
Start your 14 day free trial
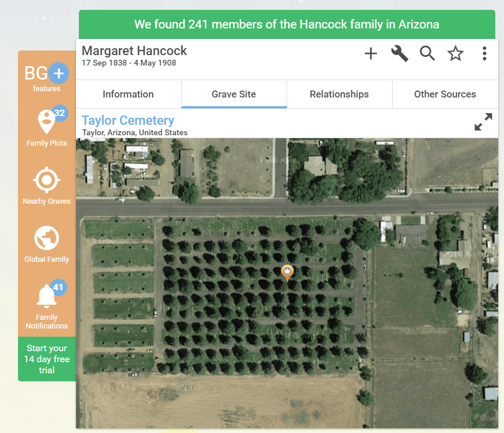coord(47,359)
